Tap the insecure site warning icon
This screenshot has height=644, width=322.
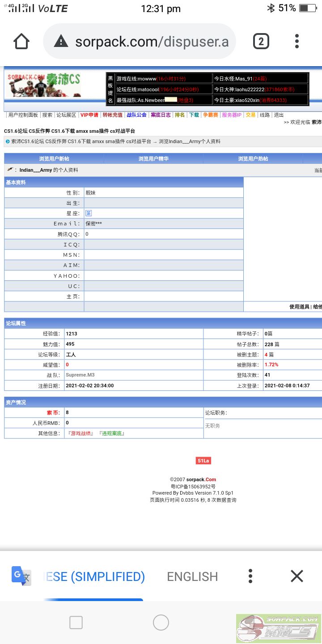61,42
